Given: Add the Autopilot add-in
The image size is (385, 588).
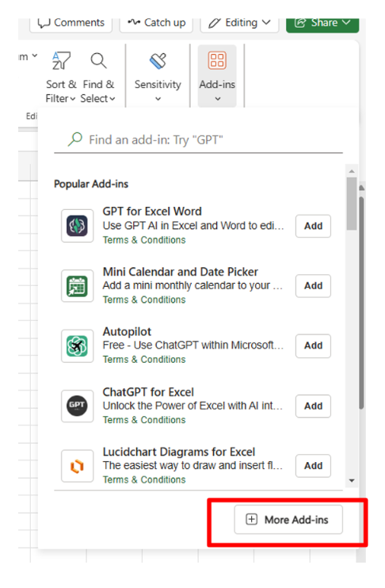Looking at the screenshot, I should click(313, 346).
